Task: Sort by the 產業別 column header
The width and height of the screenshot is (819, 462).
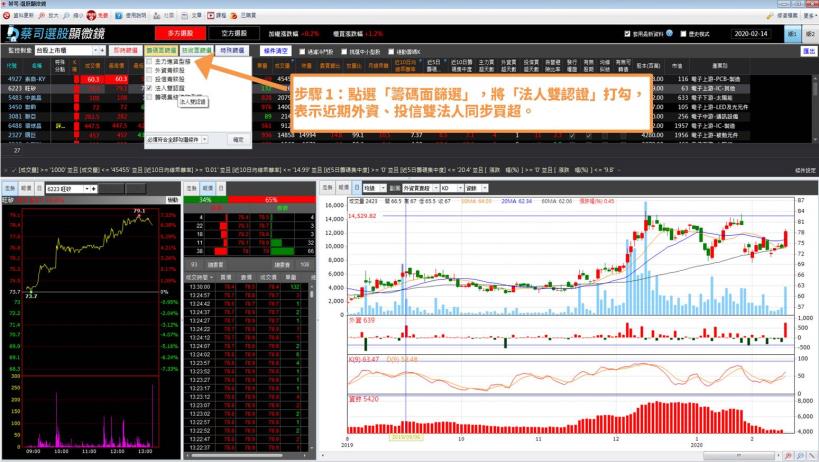Action: pos(719,66)
